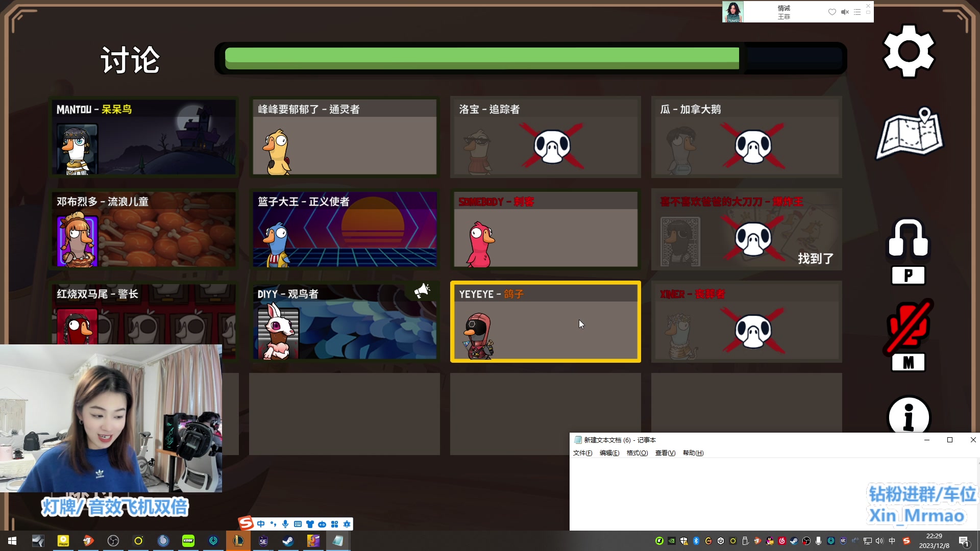Open toolbox grid icon on Sogou toolbar
Image resolution: width=980 pixels, height=551 pixels.
pos(335,524)
